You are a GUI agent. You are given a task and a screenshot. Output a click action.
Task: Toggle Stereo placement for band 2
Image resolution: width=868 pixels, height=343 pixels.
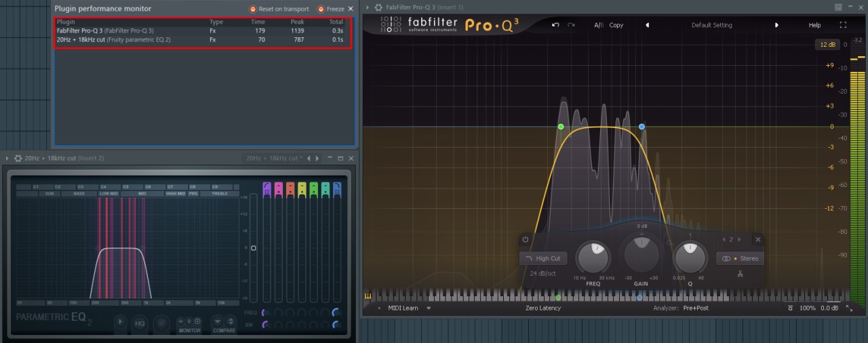point(741,258)
